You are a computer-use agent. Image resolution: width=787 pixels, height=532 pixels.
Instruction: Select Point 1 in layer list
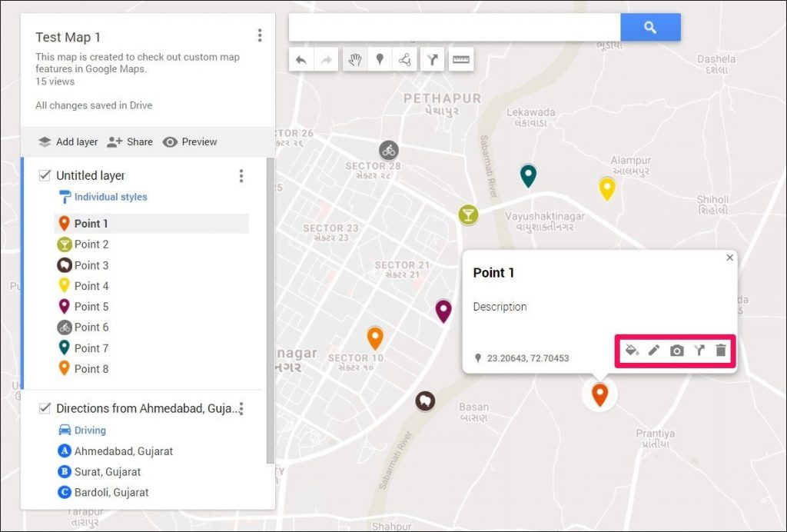(x=151, y=224)
